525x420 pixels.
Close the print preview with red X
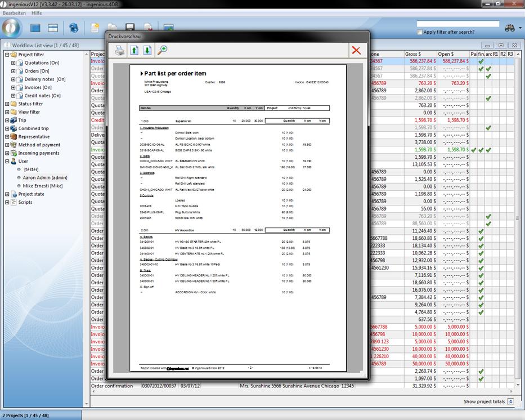click(356, 51)
